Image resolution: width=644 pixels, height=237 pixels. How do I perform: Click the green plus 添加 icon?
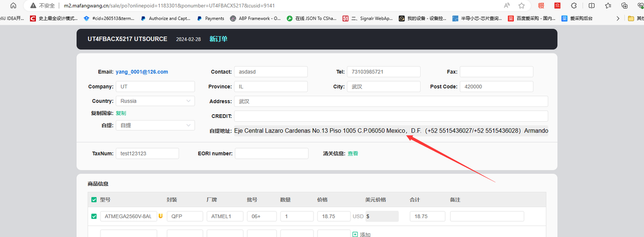pyautogui.click(x=355, y=234)
